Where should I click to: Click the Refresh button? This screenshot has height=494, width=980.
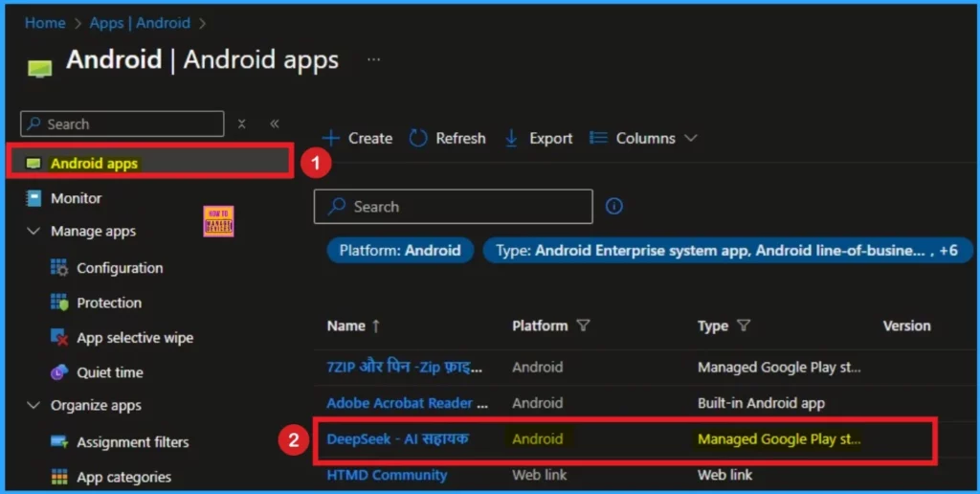[448, 138]
